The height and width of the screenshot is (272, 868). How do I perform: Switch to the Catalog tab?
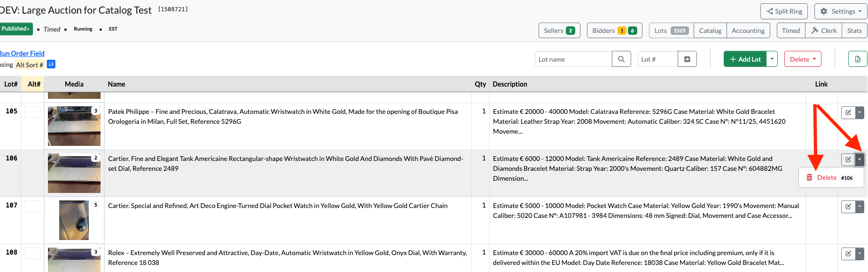click(710, 31)
